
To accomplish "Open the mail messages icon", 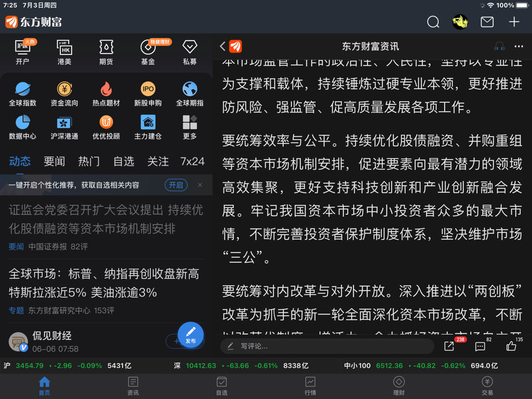I will (487, 22).
